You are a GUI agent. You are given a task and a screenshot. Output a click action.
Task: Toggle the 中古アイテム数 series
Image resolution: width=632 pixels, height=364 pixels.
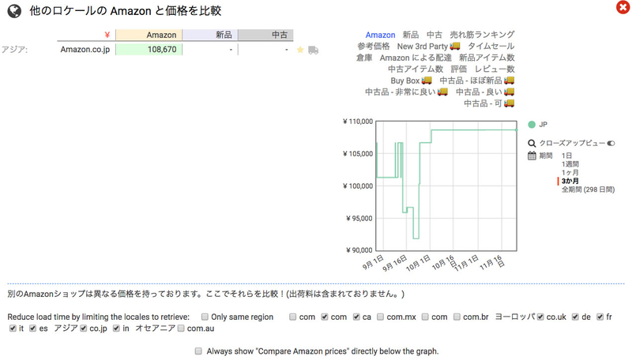click(x=416, y=69)
